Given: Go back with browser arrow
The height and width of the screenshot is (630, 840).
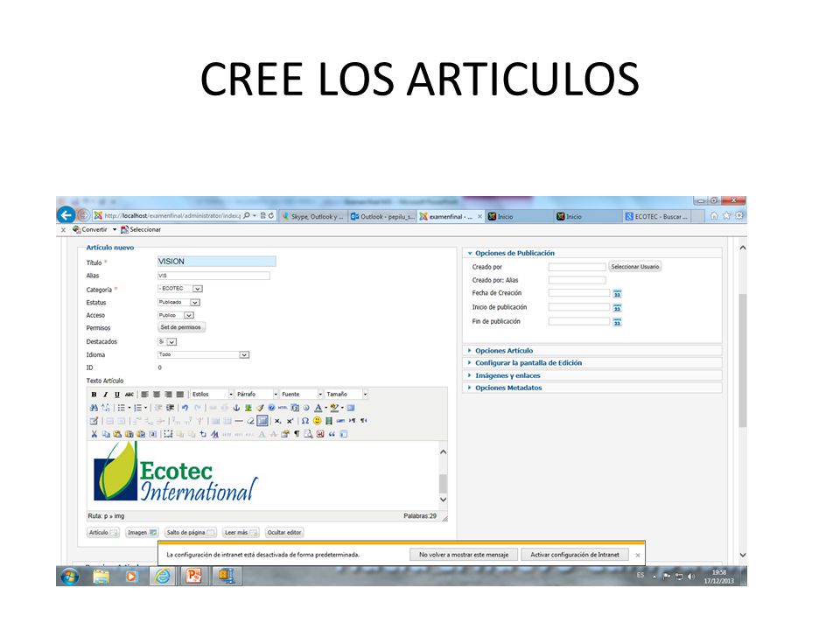Looking at the screenshot, I should (66, 215).
